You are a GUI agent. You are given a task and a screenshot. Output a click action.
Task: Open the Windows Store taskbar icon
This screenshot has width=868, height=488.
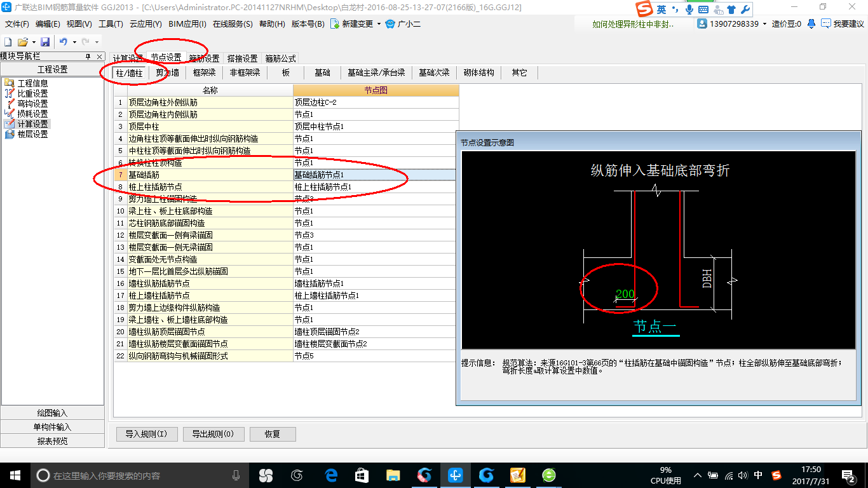[362, 475]
